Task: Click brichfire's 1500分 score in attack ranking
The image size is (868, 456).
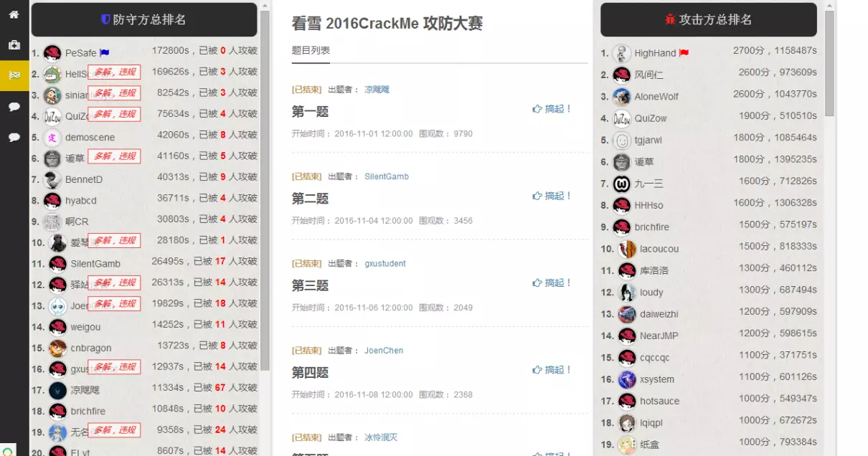Action: (x=754, y=224)
